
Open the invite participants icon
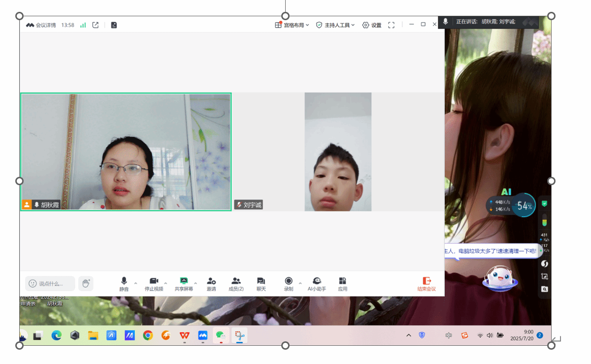[211, 283]
